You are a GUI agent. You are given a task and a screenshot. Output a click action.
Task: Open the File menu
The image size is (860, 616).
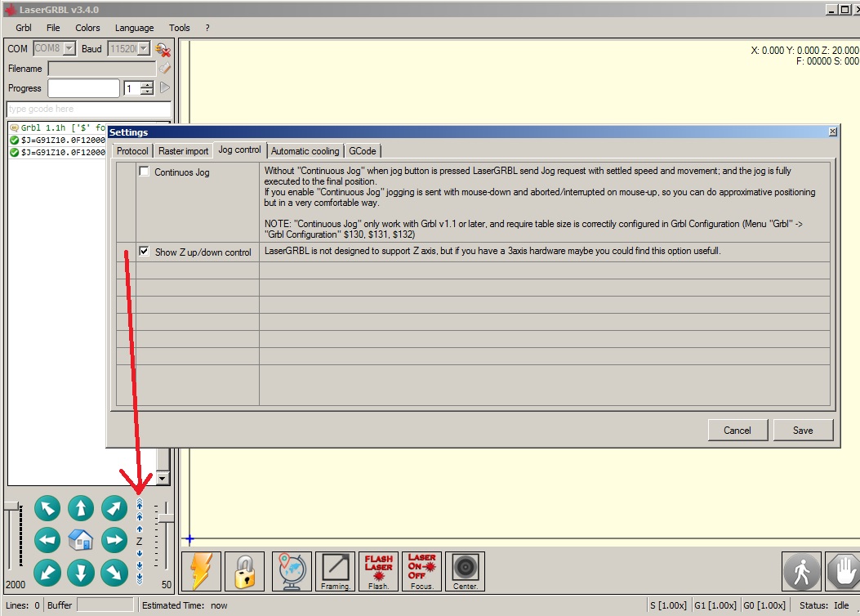point(53,28)
